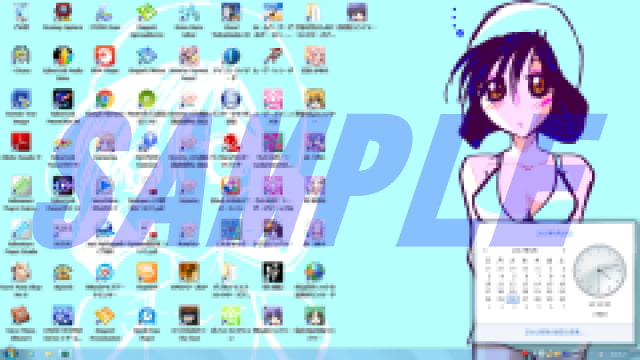Open the red Adobe Reader desktop icon
The height and width of the screenshot is (360, 640).
21,142
